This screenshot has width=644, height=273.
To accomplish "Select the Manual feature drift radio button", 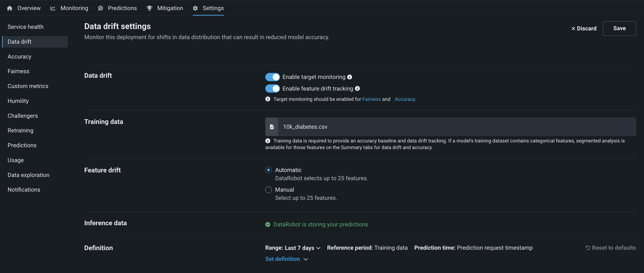I will [x=269, y=190].
